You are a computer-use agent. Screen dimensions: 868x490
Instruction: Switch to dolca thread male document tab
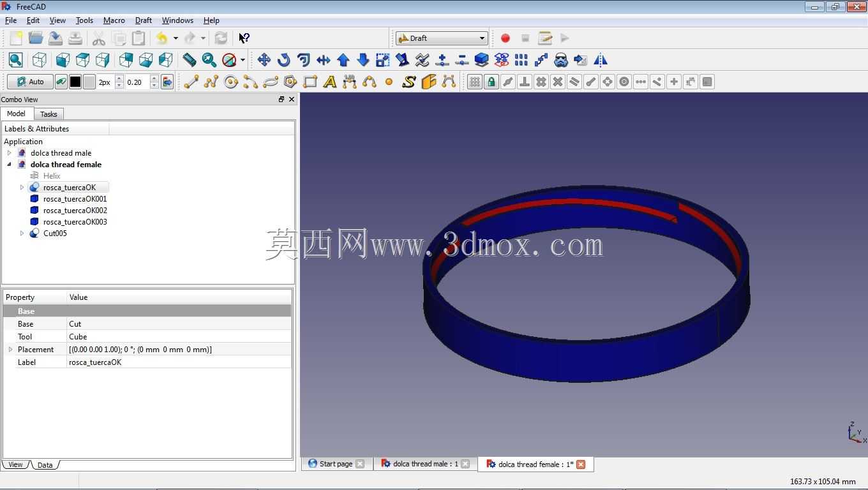click(x=425, y=464)
